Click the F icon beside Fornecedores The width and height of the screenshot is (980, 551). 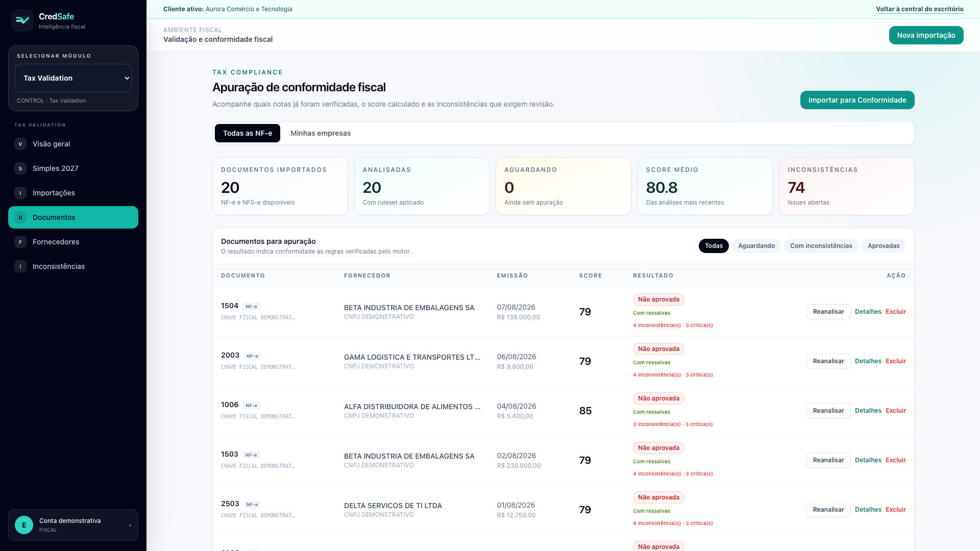20,242
